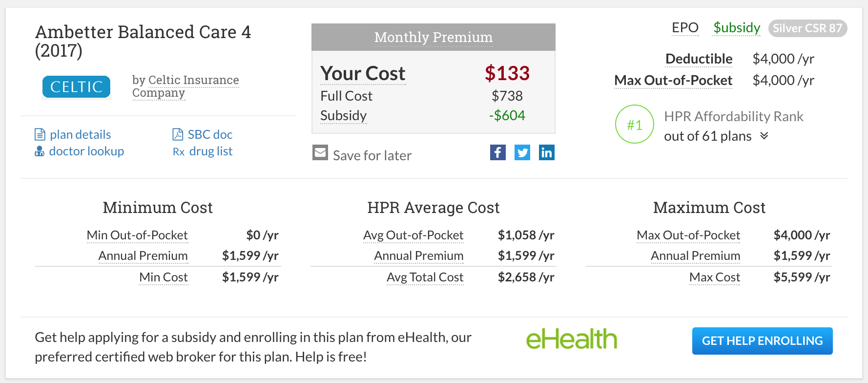This screenshot has width=868, height=383.
Task: Click the eHealth logo
Action: tap(572, 338)
